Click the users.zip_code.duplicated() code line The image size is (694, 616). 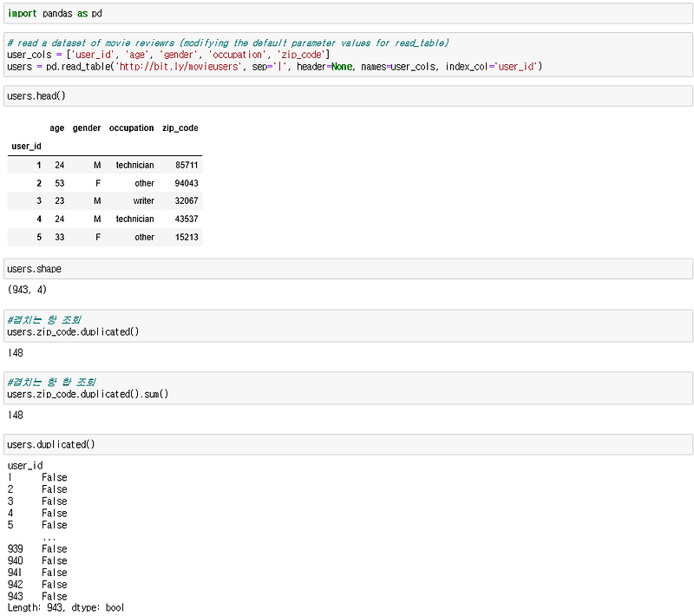coord(73,331)
